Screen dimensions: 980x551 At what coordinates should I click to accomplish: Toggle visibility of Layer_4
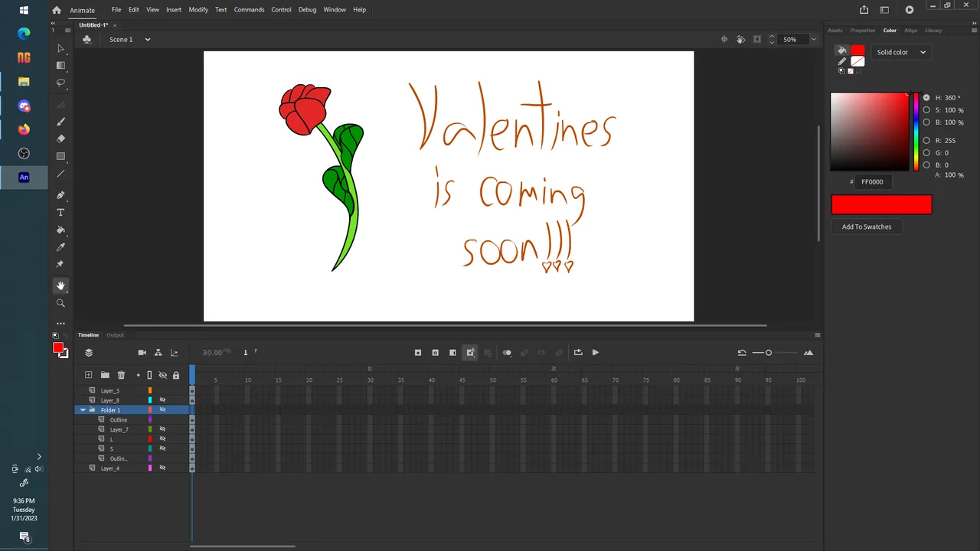click(162, 468)
